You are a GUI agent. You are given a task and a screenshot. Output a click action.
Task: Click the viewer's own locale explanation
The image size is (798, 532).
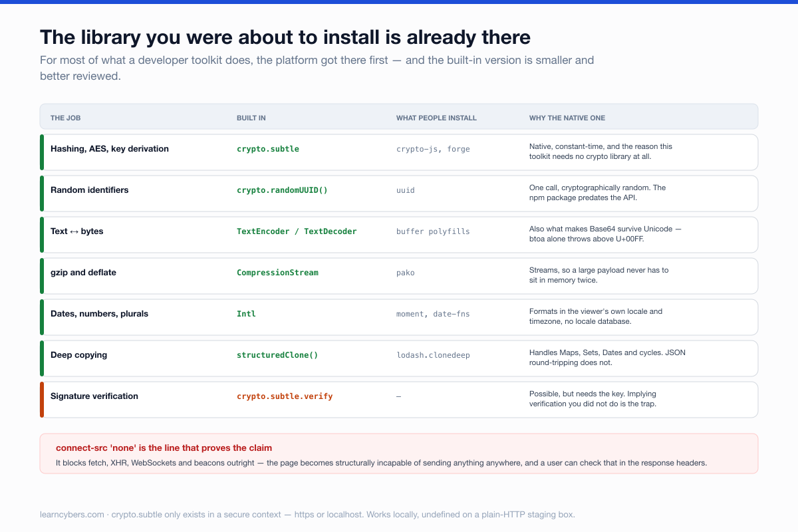point(596,317)
